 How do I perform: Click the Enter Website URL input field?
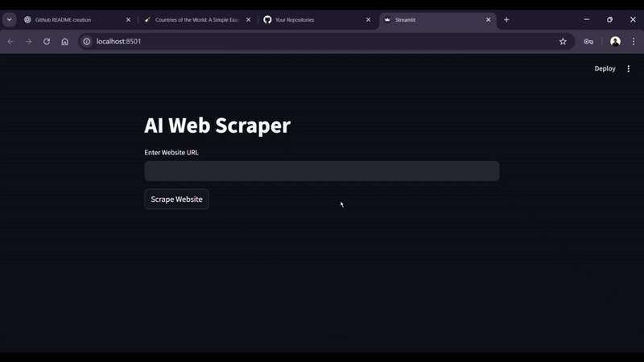click(321, 171)
